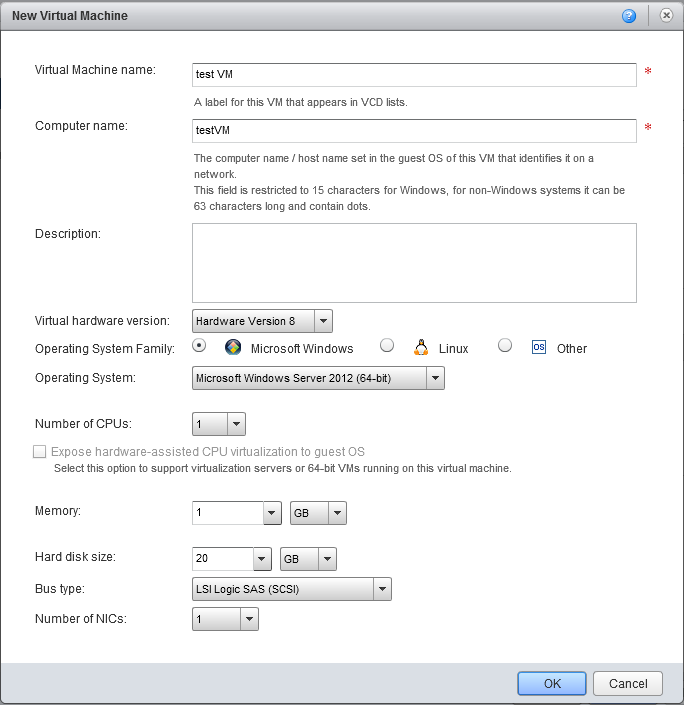Select the Microsoft Windows radio button
The height and width of the screenshot is (705, 684).
point(199,346)
